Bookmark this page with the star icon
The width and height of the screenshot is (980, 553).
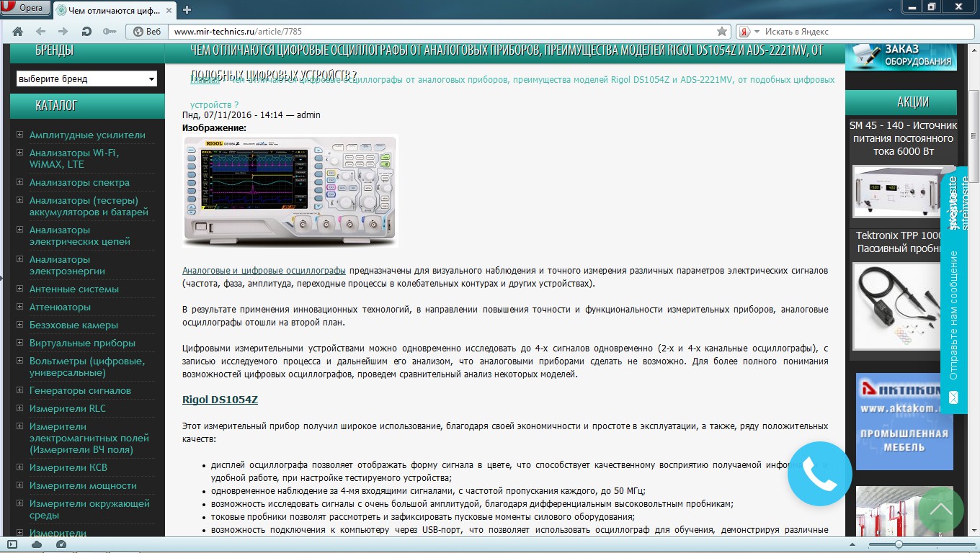point(722,32)
